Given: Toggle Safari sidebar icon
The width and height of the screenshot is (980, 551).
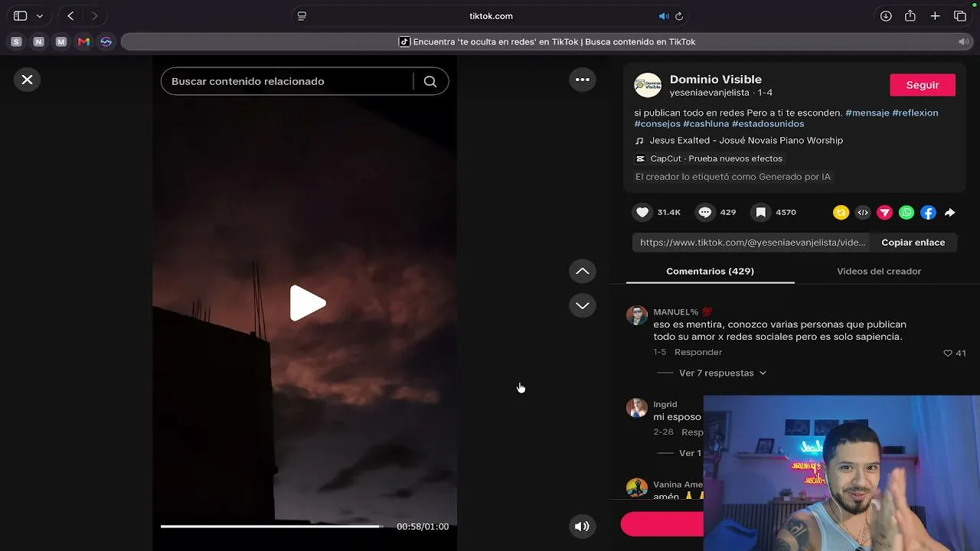Looking at the screenshot, I should coord(21,16).
